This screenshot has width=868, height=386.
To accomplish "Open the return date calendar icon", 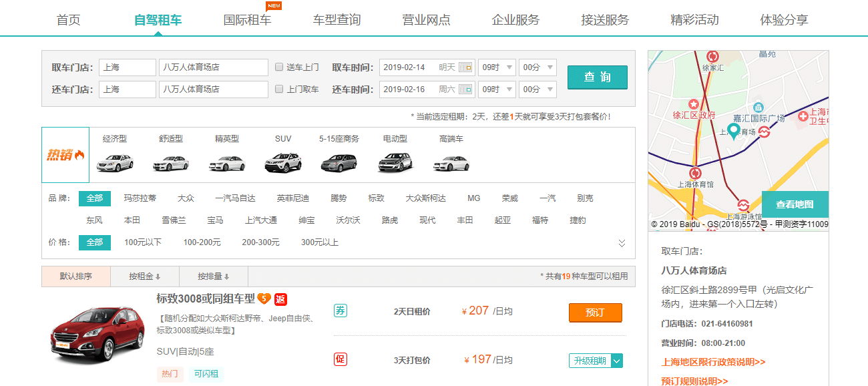I will click(465, 89).
